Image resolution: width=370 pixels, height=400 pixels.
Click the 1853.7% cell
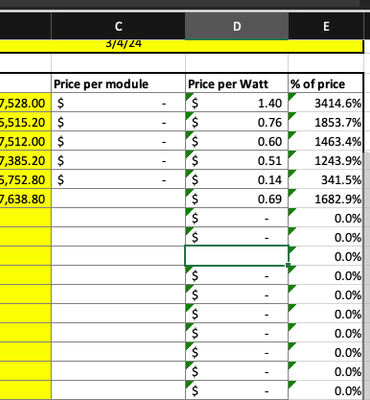[326, 122]
